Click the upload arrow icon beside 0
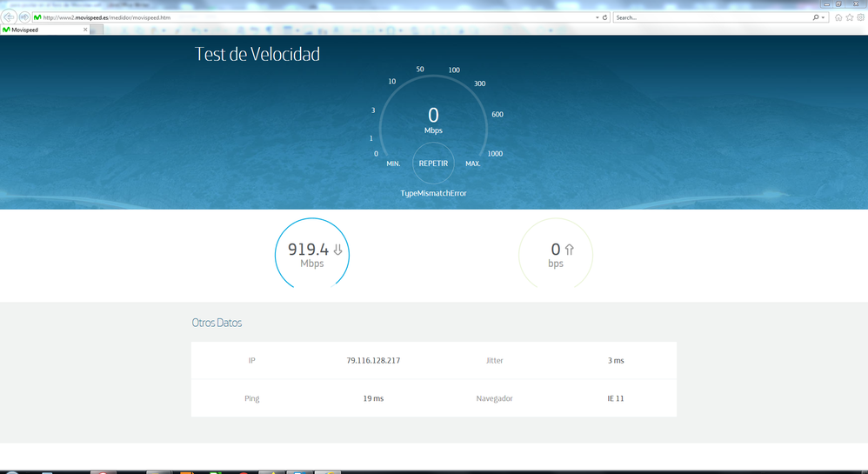 point(569,250)
